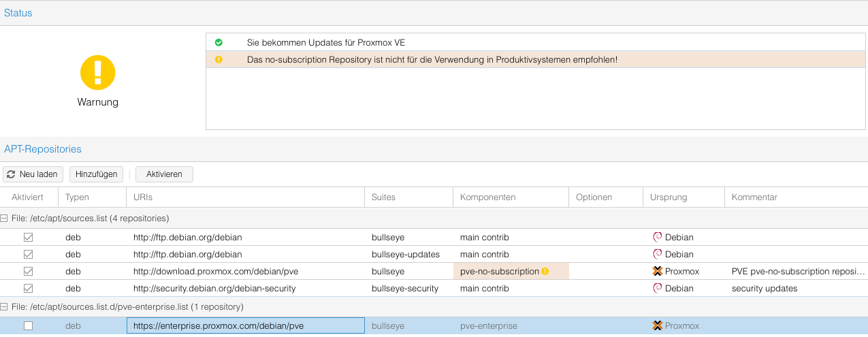The height and width of the screenshot is (337, 868).
Task: Click the 'security updates' comment cell
Action: tap(797, 288)
